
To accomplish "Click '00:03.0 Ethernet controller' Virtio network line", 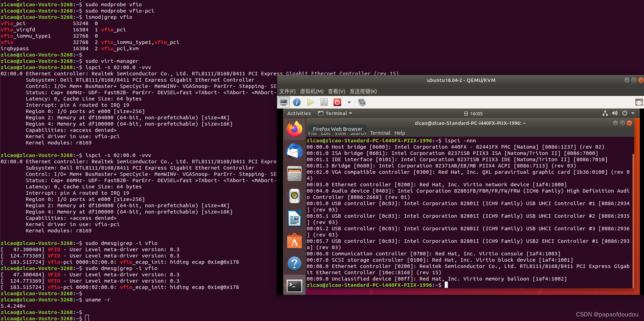I will tap(437, 185).
